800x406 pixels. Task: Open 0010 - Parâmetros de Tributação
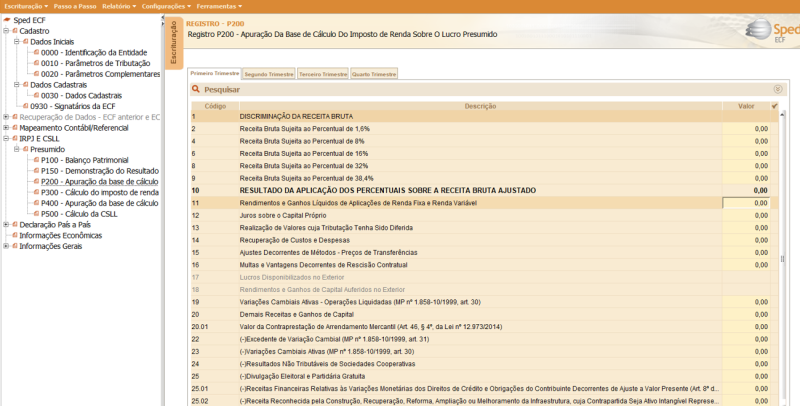pos(95,63)
